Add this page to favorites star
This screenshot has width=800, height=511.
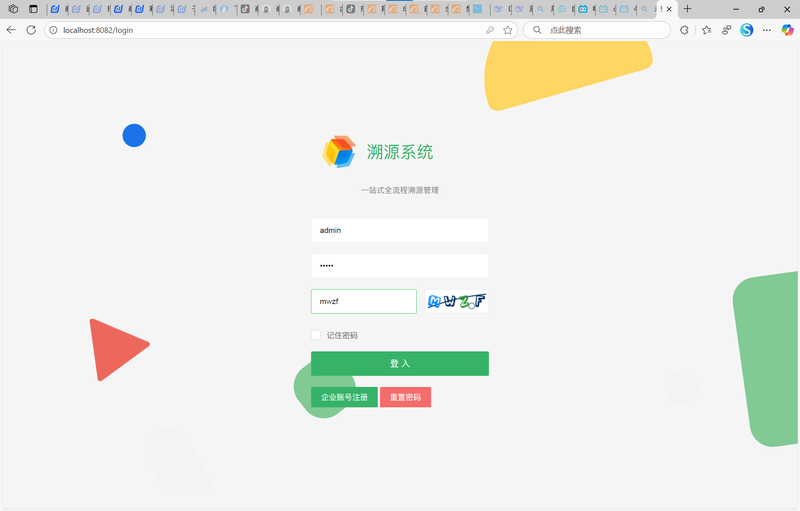(x=508, y=30)
